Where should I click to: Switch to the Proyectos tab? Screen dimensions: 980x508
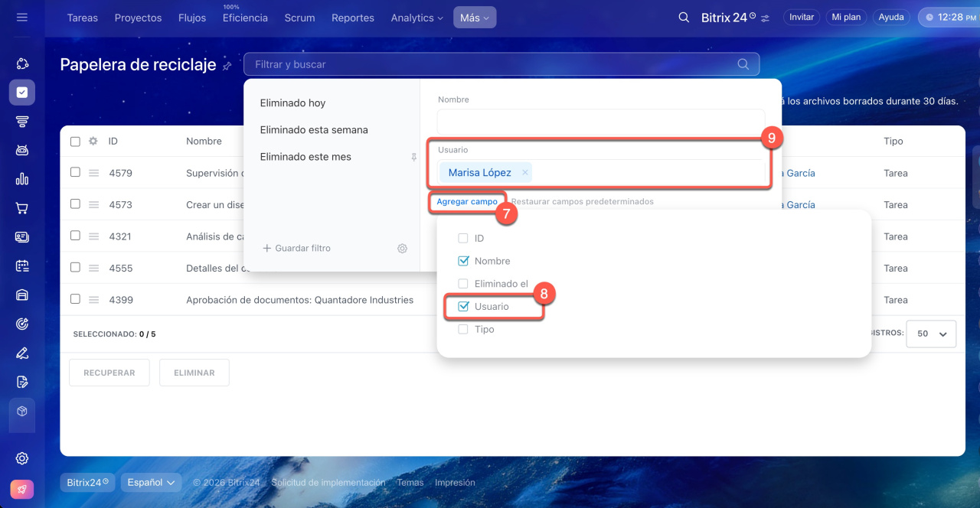point(138,18)
